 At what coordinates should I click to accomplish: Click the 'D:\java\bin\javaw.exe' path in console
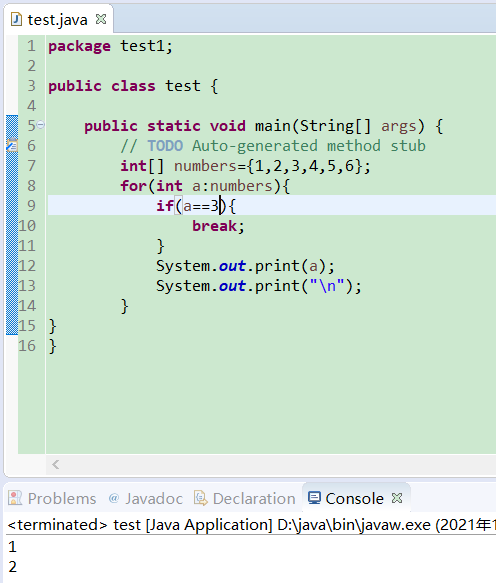pyautogui.click(x=354, y=525)
